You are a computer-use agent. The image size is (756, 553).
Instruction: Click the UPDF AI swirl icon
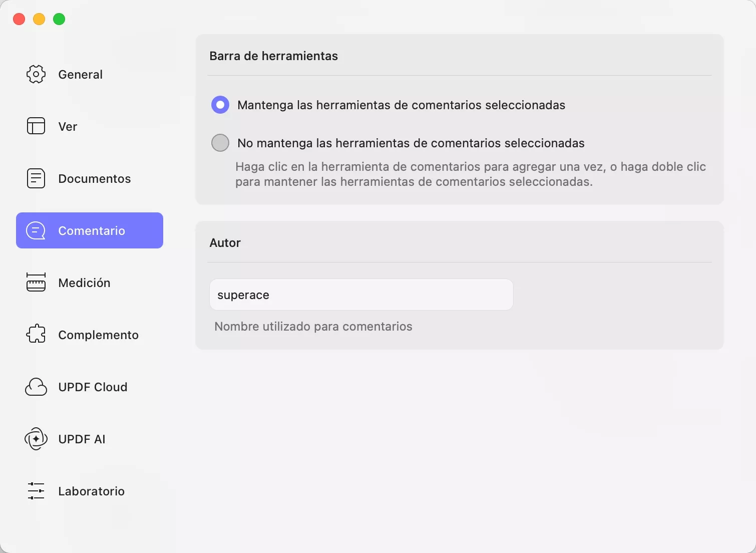point(36,439)
